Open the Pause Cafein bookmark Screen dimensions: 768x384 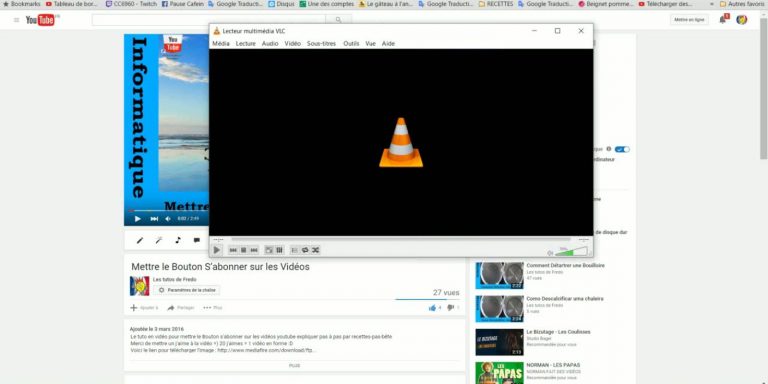(183, 4)
